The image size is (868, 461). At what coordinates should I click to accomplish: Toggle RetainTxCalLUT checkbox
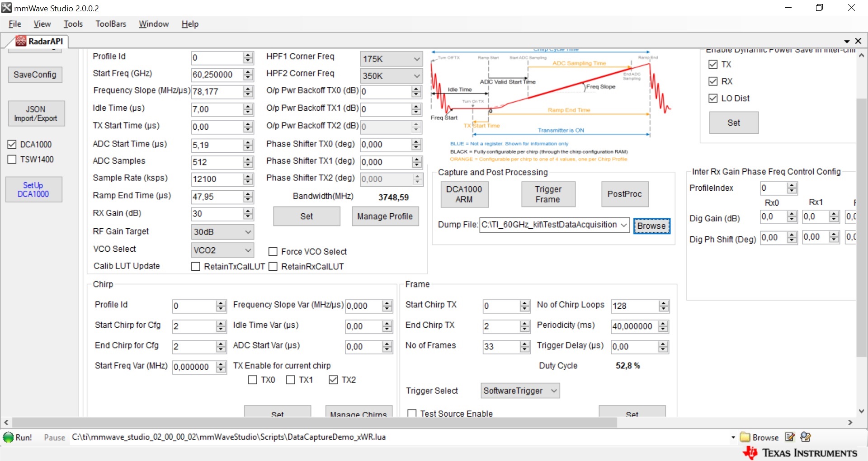[x=196, y=267]
